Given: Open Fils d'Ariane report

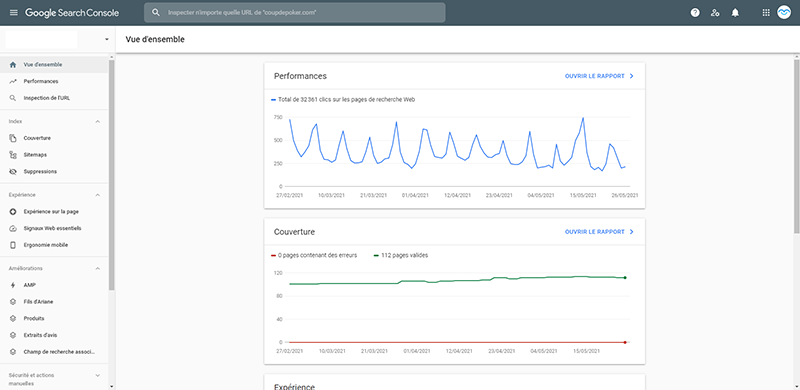Looking at the screenshot, I should point(54,302).
